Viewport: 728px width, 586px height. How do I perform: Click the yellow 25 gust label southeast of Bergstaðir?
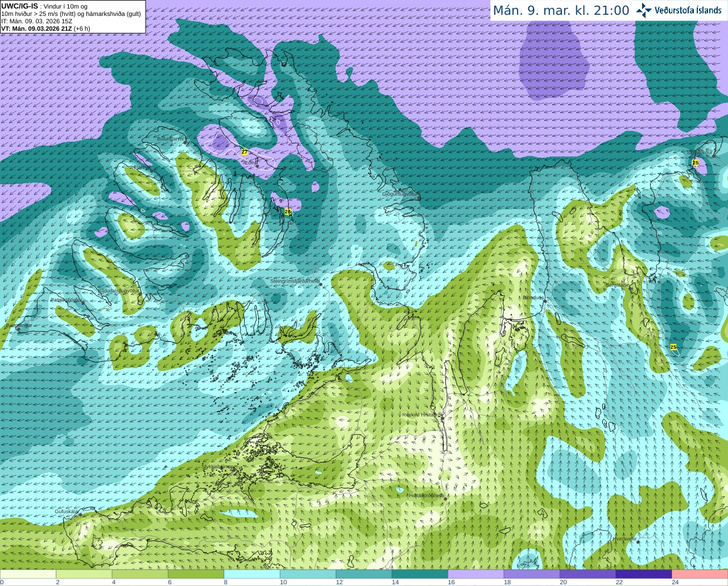tap(673, 346)
